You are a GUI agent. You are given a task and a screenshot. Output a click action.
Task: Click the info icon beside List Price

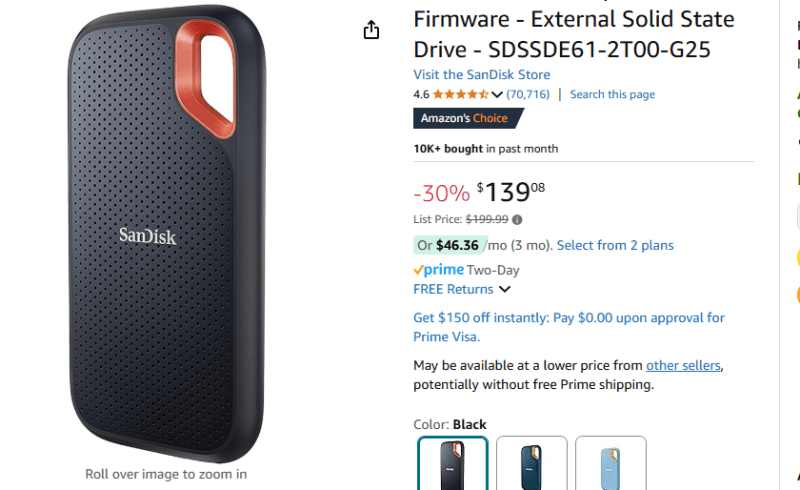pos(517,220)
